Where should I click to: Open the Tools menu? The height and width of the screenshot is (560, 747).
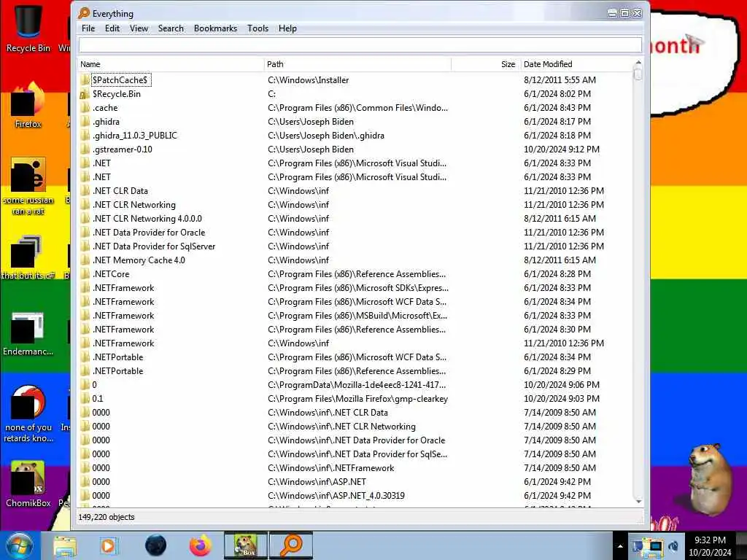(258, 28)
